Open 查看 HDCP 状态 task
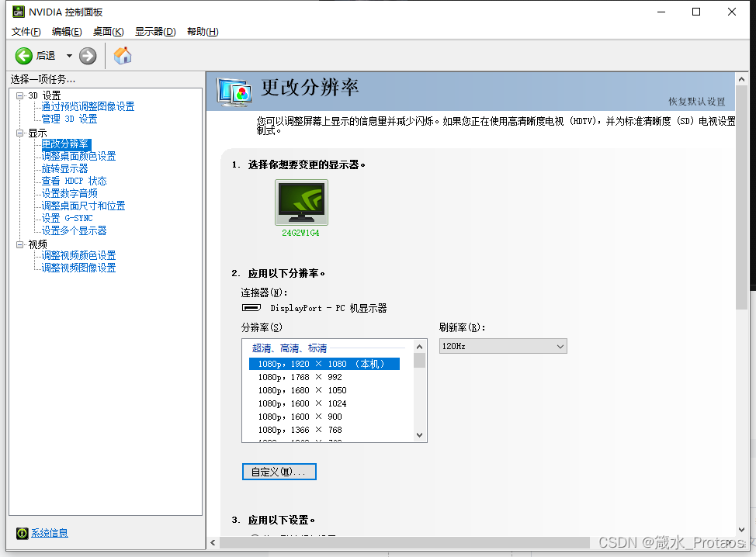The height and width of the screenshot is (557, 756). [x=74, y=182]
